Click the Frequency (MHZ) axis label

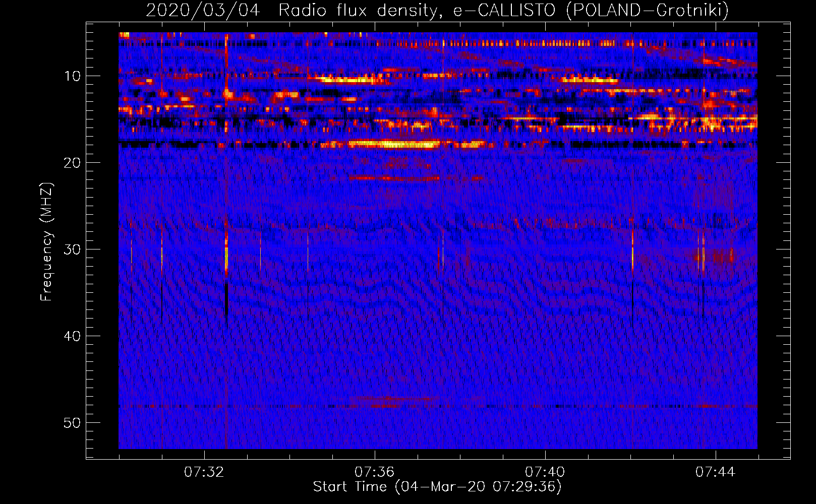tap(46, 241)
